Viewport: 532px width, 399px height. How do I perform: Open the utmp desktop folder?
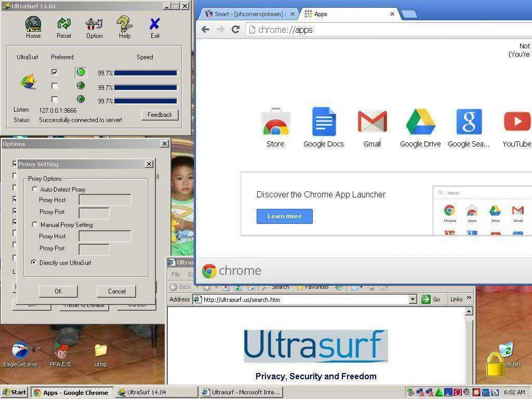[101, 355]
